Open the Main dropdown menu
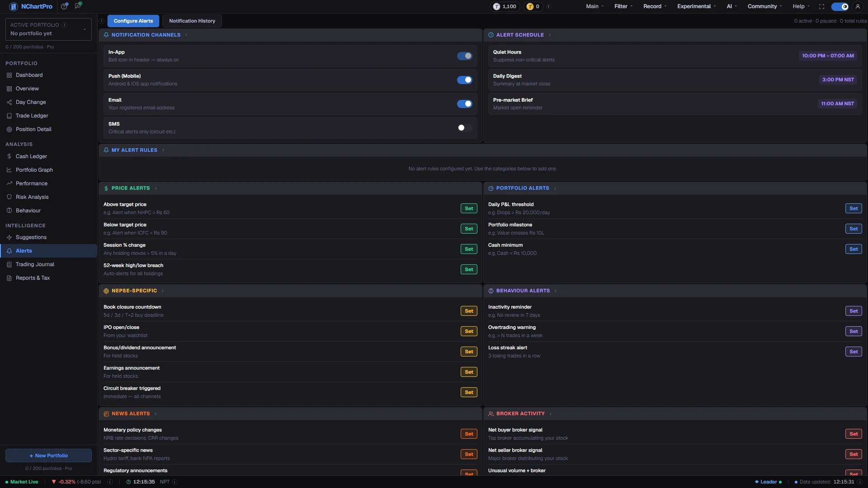Screen dimensions: 868x488 pyautogui.click(x=594, y=6)
